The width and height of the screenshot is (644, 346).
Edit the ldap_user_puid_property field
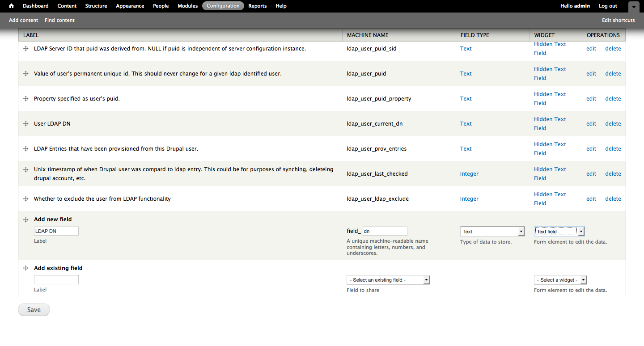click(591, 99)
